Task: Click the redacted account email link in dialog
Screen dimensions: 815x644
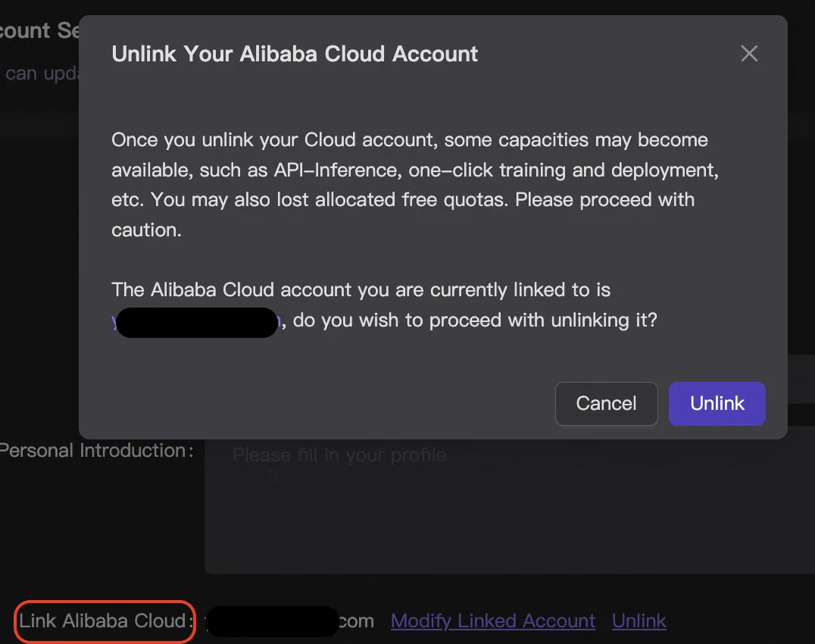Action: point(197,321)
